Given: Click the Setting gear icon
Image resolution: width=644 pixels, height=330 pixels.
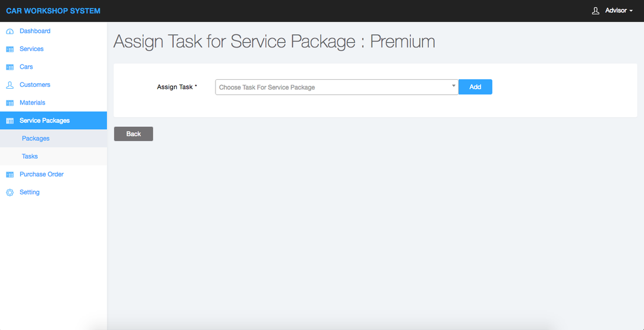Looking at the screenshot, I should 9,193.
